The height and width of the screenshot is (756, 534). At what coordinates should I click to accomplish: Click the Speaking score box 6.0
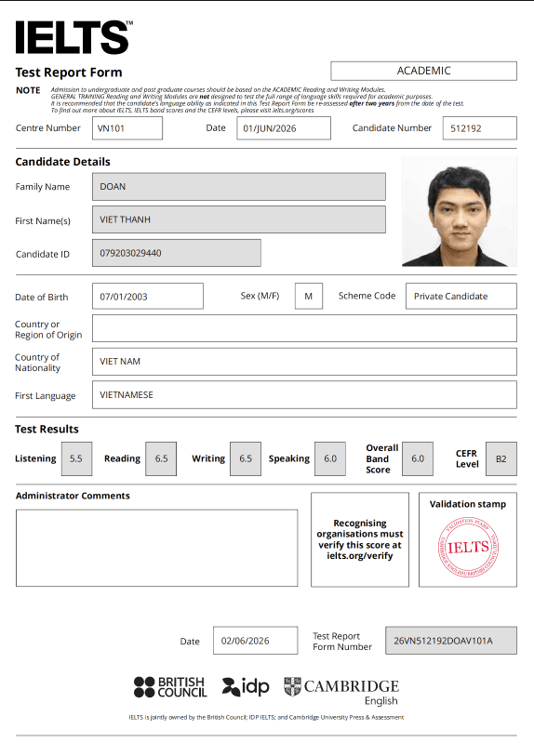(330, 459)
